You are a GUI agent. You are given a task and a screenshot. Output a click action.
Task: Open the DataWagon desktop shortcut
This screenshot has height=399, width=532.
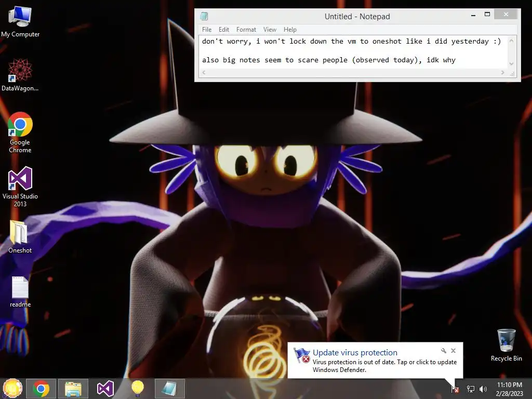pos(20,75)
